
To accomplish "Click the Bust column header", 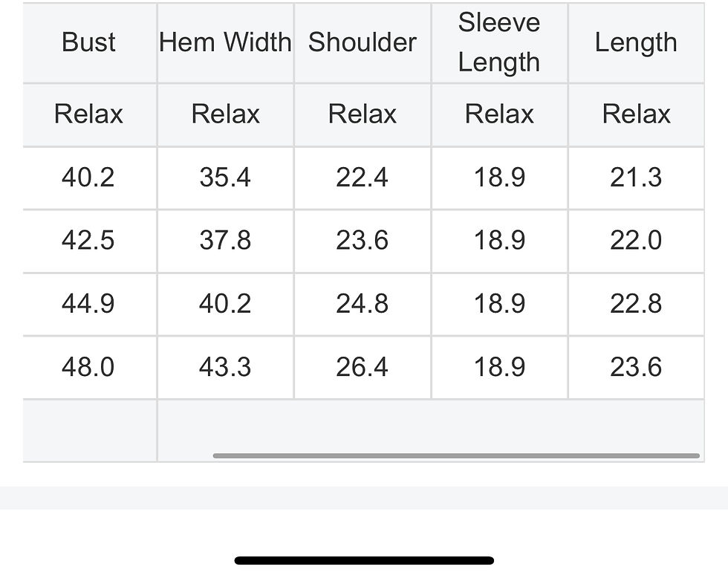I will 88,42.
